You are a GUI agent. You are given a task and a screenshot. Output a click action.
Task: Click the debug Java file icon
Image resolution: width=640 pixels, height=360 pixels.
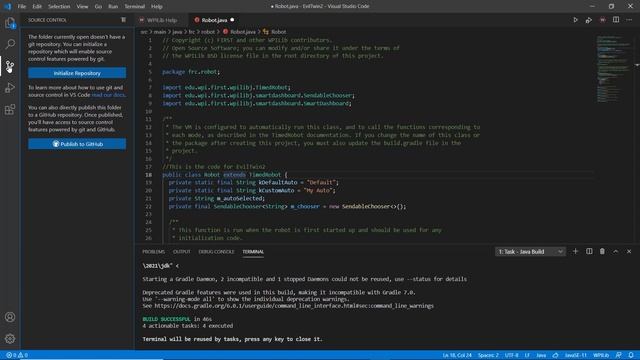[x=589, y=20]
